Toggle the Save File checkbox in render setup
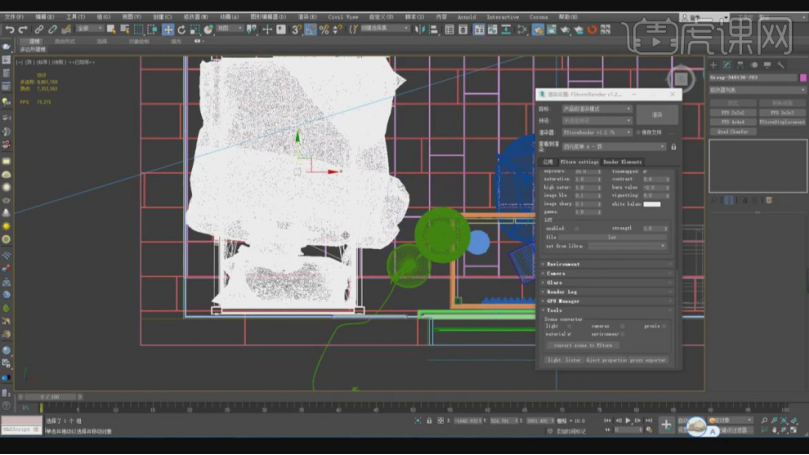 [639, 133]
